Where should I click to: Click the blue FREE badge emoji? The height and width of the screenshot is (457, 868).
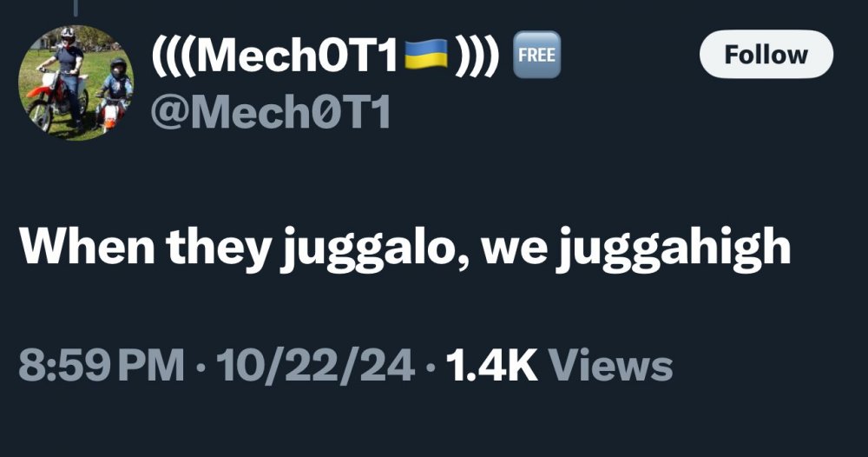[536, 54]
